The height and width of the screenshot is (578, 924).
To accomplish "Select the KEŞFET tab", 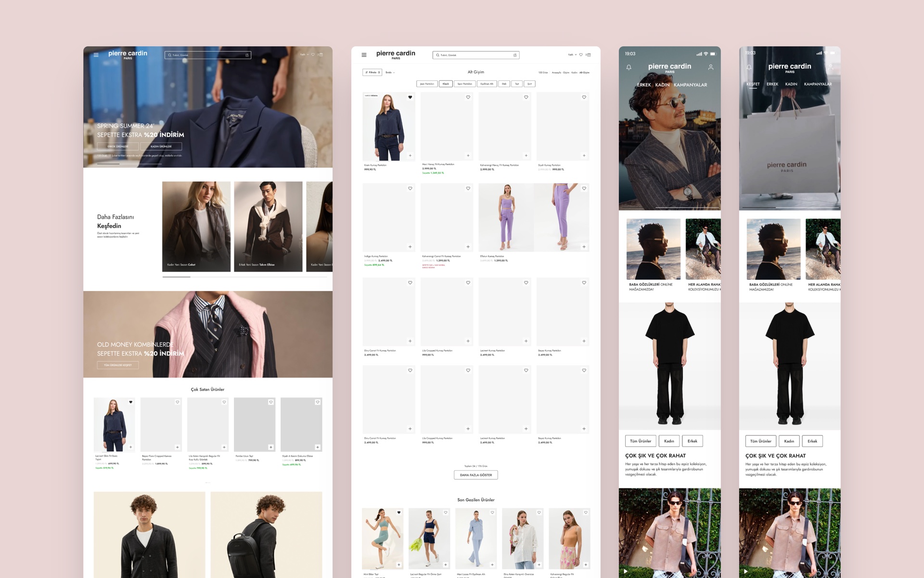I will click(753, 84).
